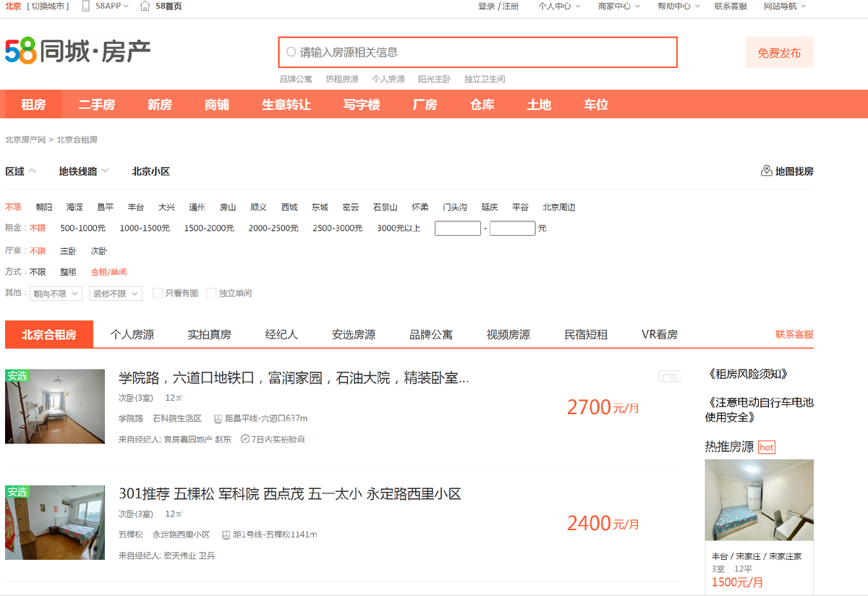Open 地图找房 map search
This screenshot has height=596, width=868.
click(788, 171)
